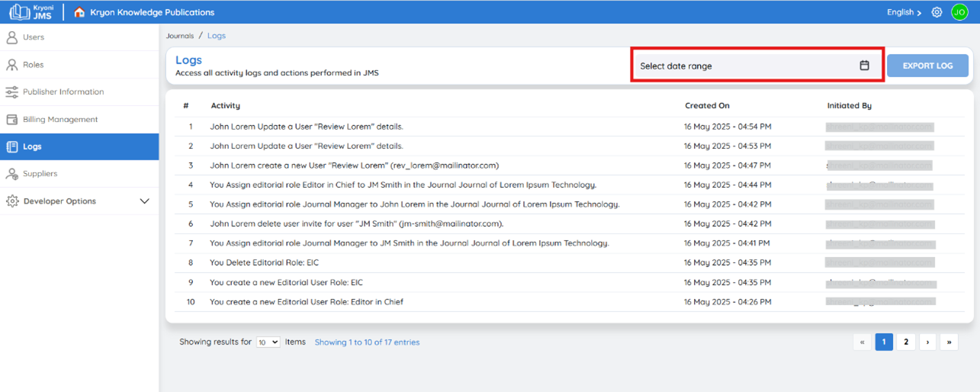Viewport: 980px width, 392px height.
Task: Open Developer Options in the sidebar
Action: [79, 201]
